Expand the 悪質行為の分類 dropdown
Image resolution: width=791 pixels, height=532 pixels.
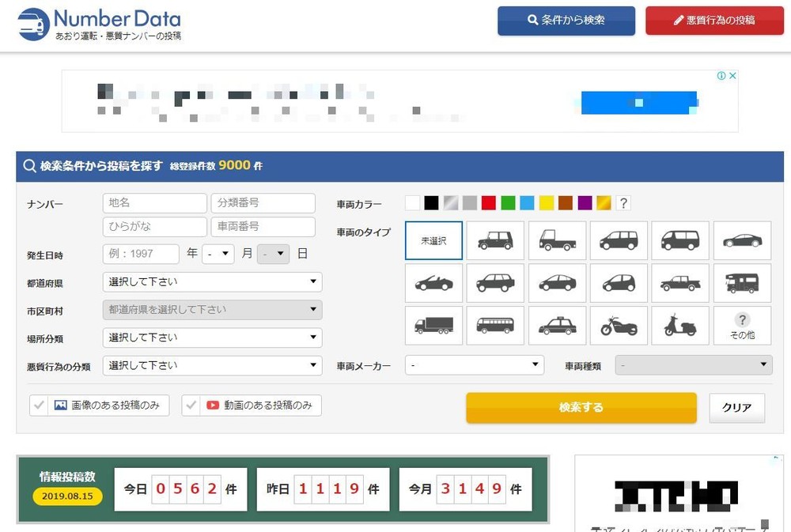click(212, 365)
